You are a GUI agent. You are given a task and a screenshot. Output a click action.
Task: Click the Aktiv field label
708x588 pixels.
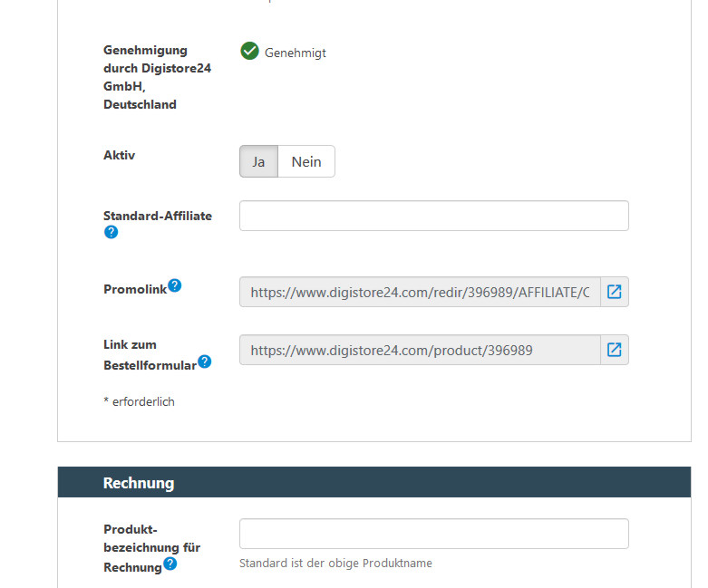(x=120, y=155)
